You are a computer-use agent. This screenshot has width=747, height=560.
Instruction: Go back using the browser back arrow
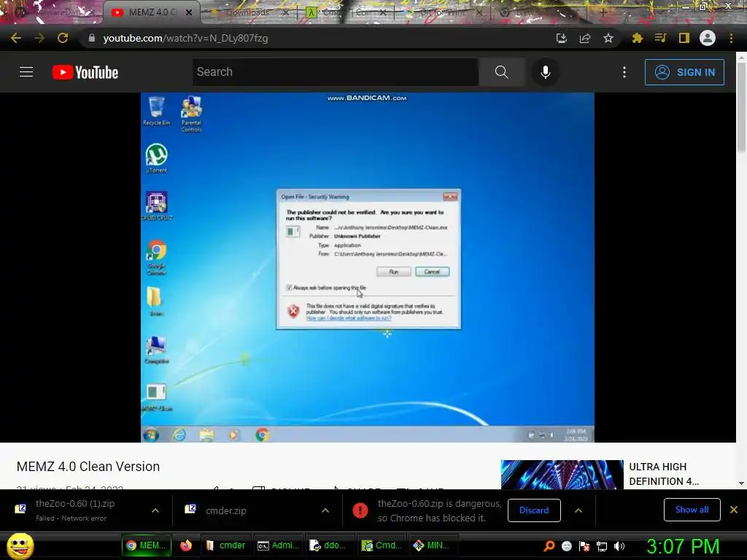pos(16,38)
